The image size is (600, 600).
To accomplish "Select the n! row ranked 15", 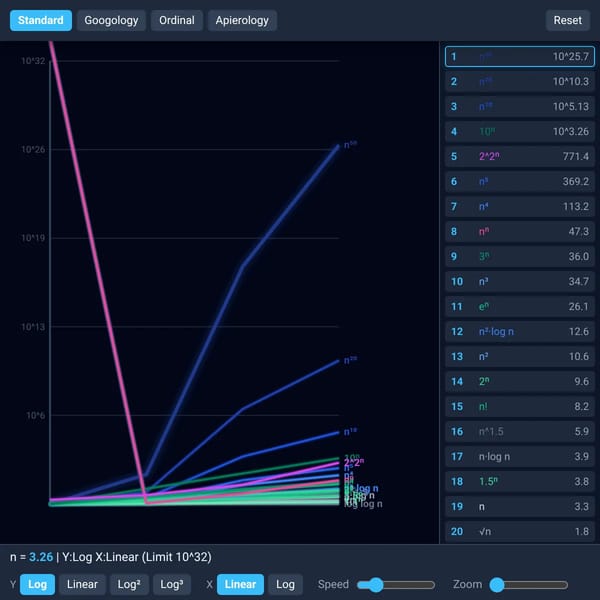I will coord(520,406).
